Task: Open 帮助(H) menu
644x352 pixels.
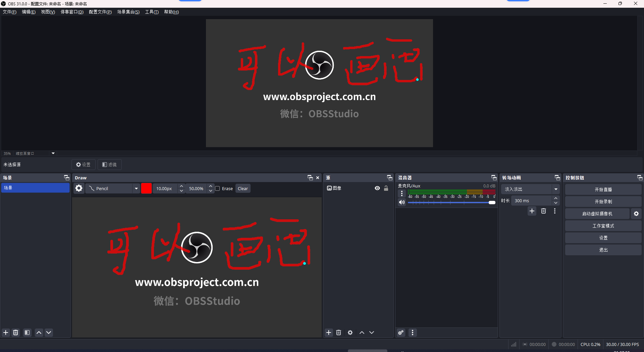Action: click(171, 12)
